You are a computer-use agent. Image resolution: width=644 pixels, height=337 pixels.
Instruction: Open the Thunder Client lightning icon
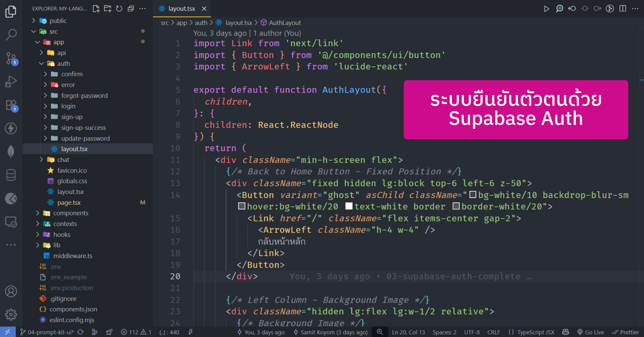(x=11, y=128)
